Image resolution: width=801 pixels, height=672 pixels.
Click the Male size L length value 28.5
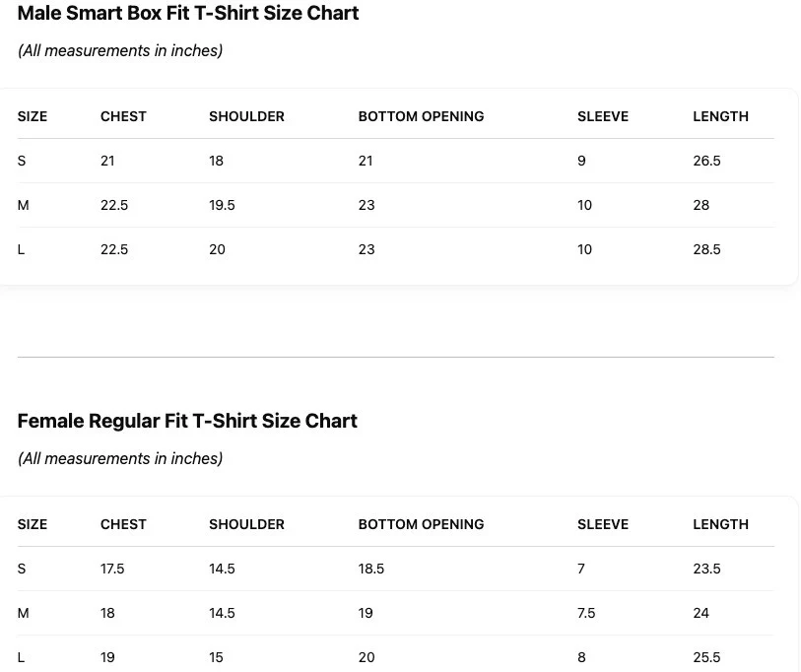[706, 249]
